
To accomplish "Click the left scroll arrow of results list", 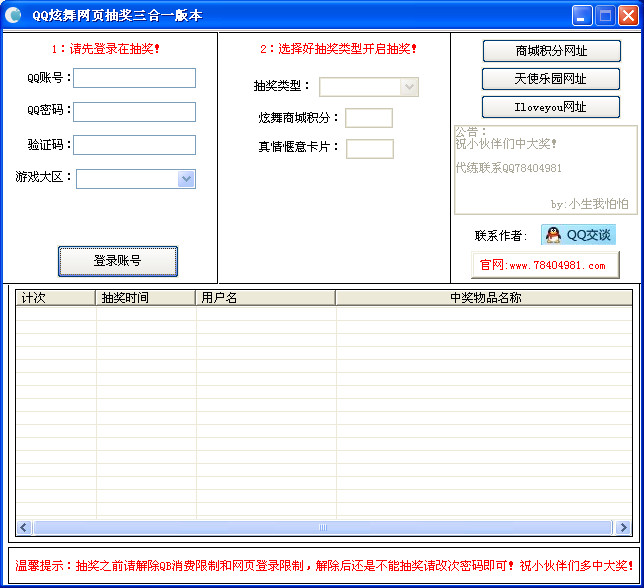I will click(x=24, y=527).
